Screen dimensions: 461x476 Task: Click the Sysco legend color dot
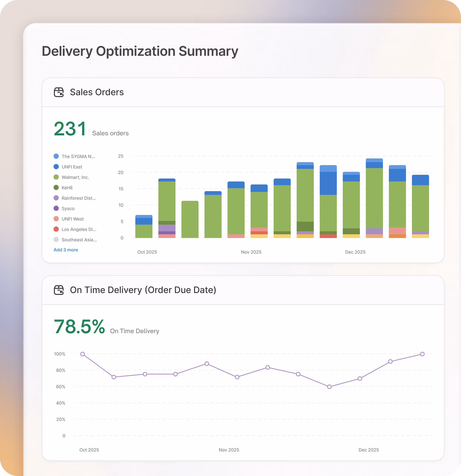56,208
